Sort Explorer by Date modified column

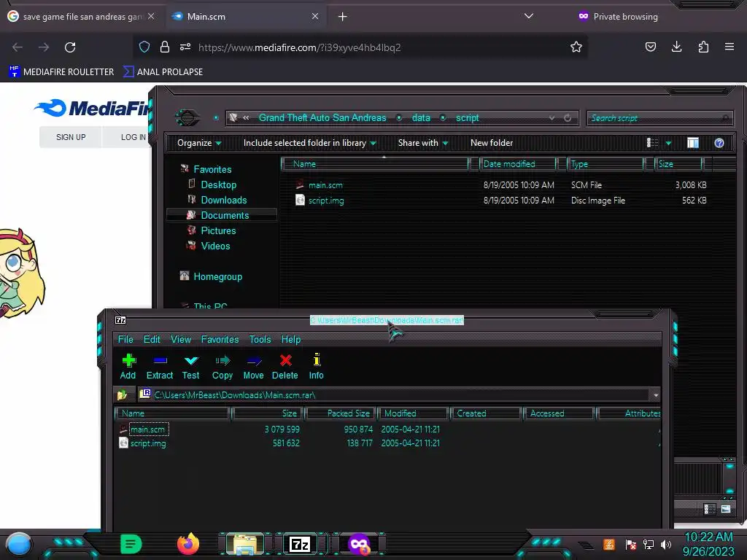point(518,164)
